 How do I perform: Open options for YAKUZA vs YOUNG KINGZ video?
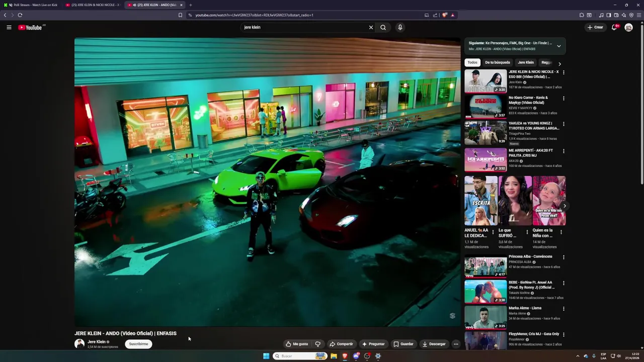563,124
